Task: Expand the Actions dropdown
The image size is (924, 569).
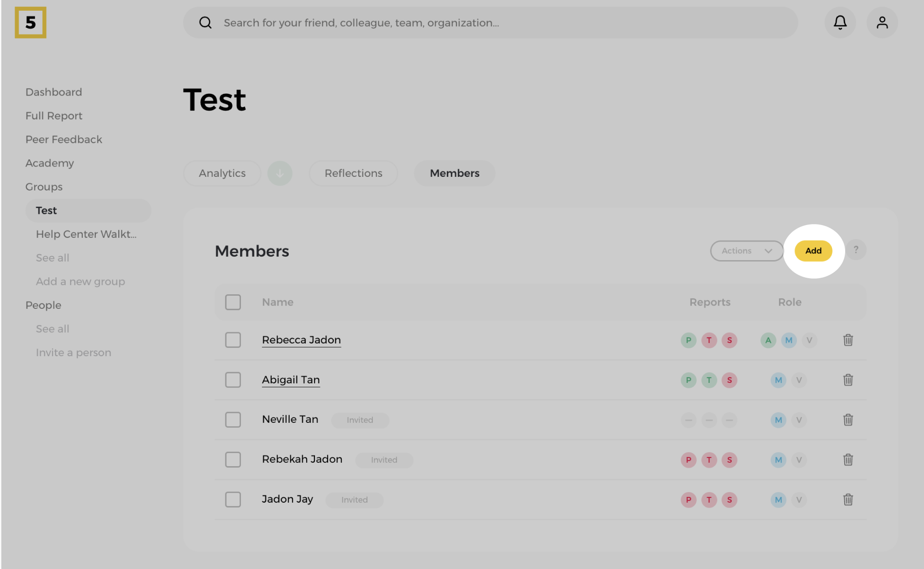Action: tap(746, 251)
